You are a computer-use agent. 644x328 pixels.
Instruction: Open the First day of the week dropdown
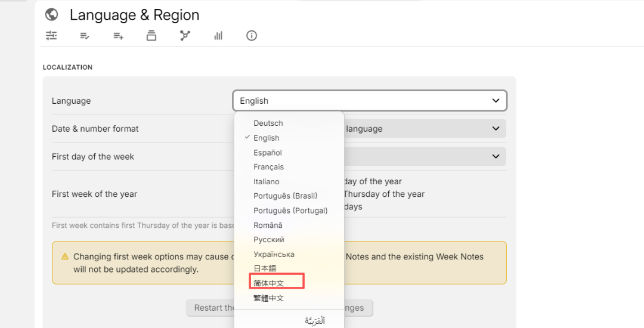click(496, 156)
